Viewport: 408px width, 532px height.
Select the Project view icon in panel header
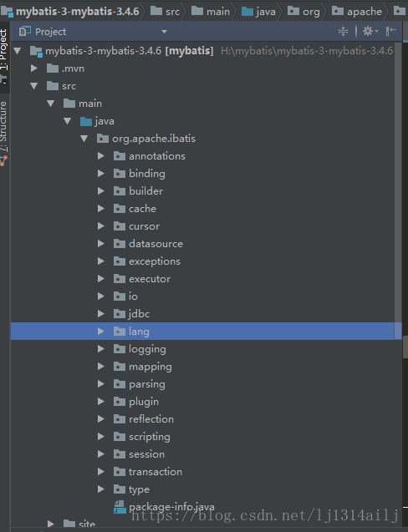tap(25, 32)
